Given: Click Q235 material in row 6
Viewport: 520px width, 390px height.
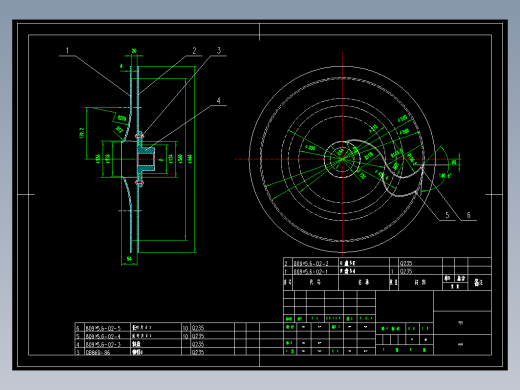Looking at the screenshot, I should (x=198, y=328).
